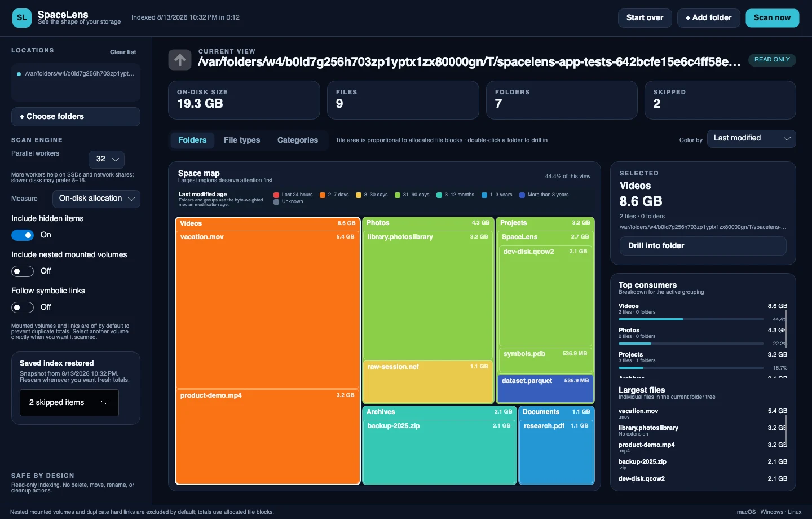Click the Folders count card
This screenshot has height=519, width=812.
[x=562, y=100]
